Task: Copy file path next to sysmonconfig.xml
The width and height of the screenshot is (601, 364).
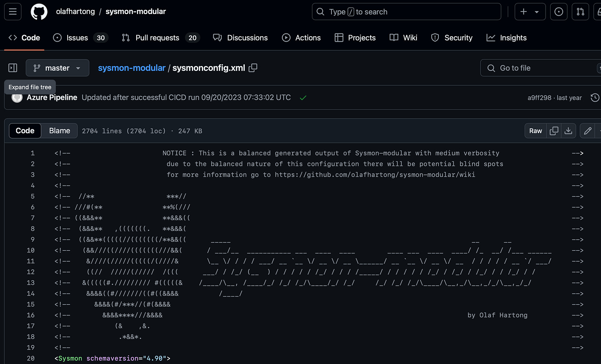Action: pos(253,68)
